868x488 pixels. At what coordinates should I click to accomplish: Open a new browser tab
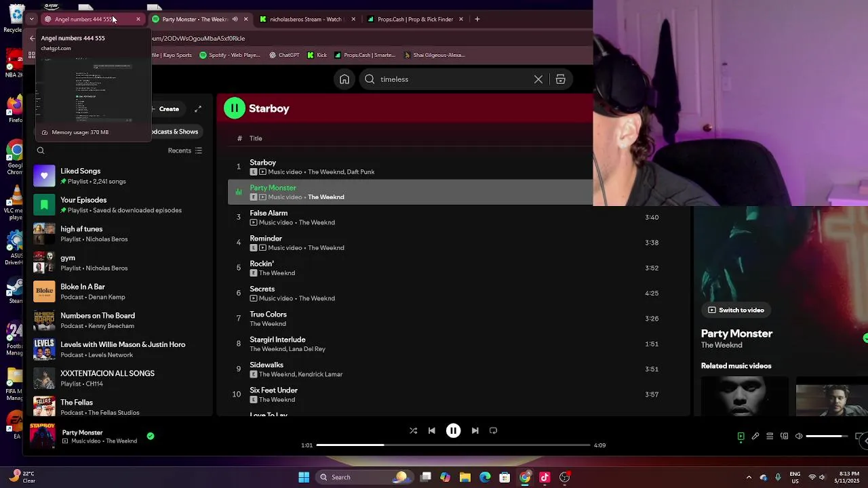pos(477,19)
